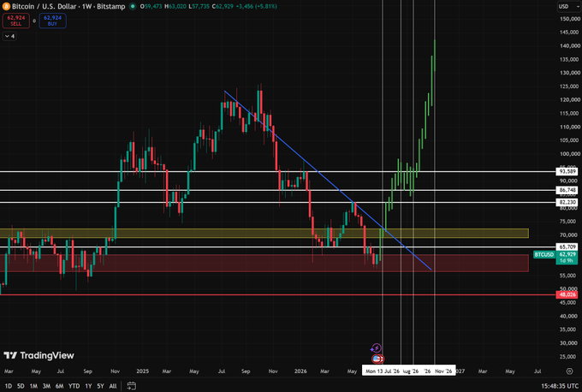Click the open value O59,473
582x392 pixels.
coord(151,6)
